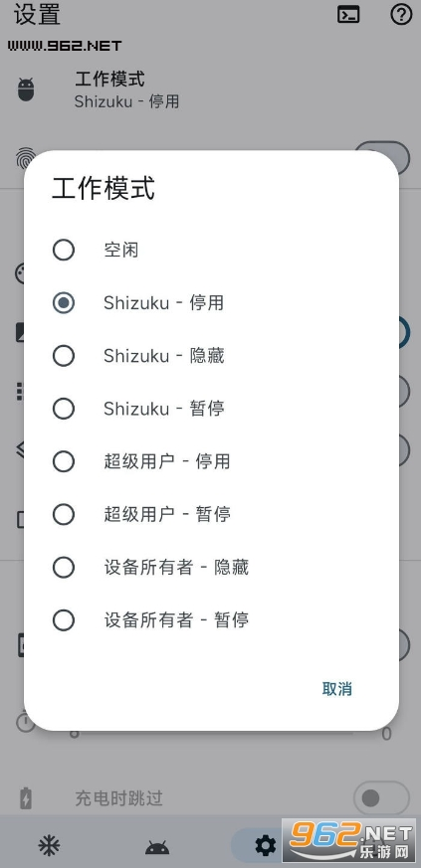Switch to the Android robot bottom tab

[x=157, y=846]
